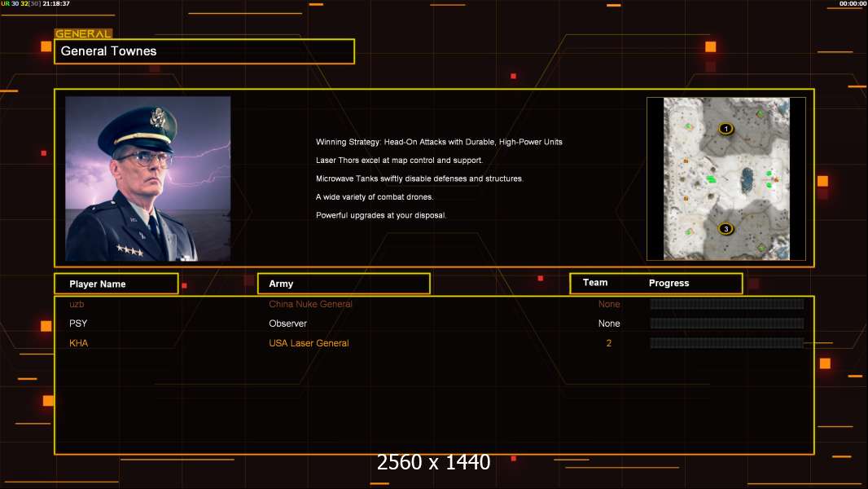868x489 pixels.
Task: Click the Winning Strategy text line
Action: point(439,142)
